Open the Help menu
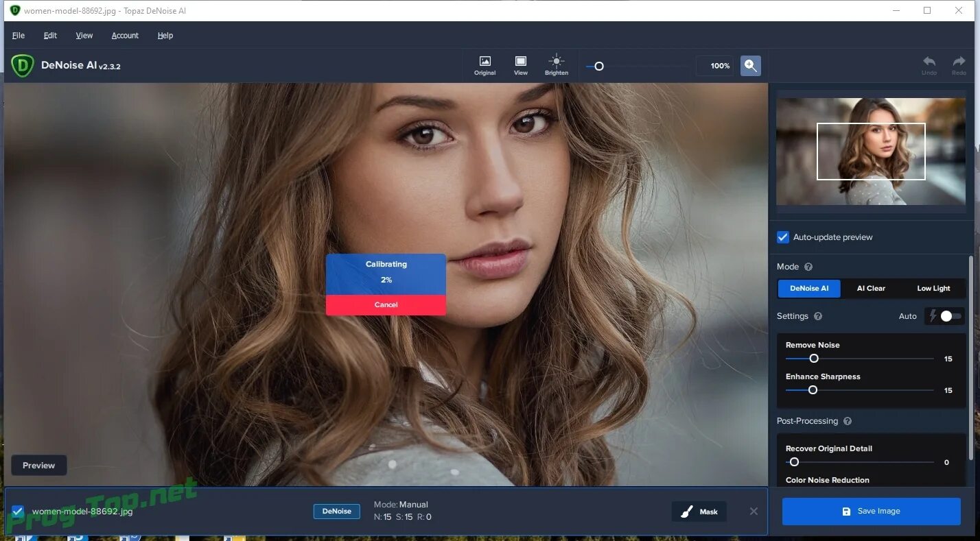 click(x=165, y=36)
